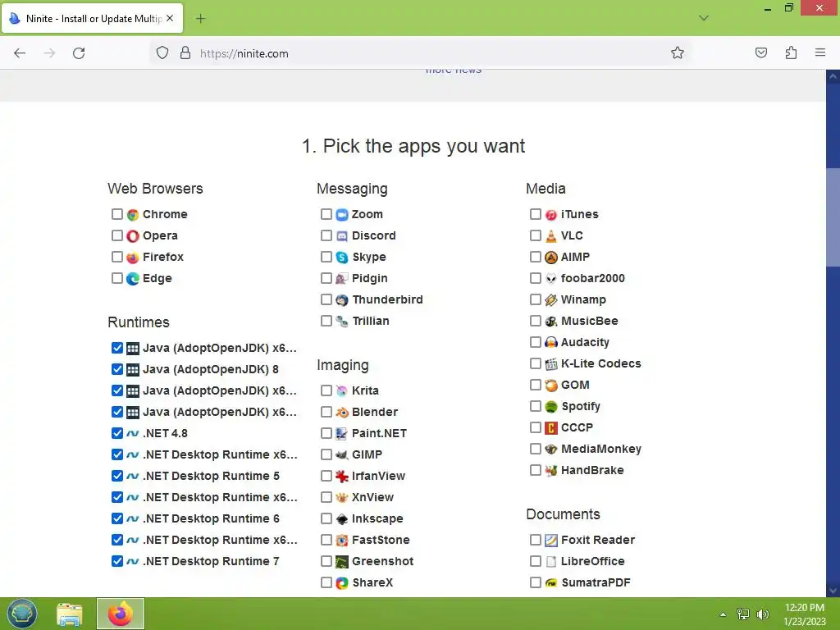Click the foobar2000 alien icon
840x630 pixels.
coord(550,279)
